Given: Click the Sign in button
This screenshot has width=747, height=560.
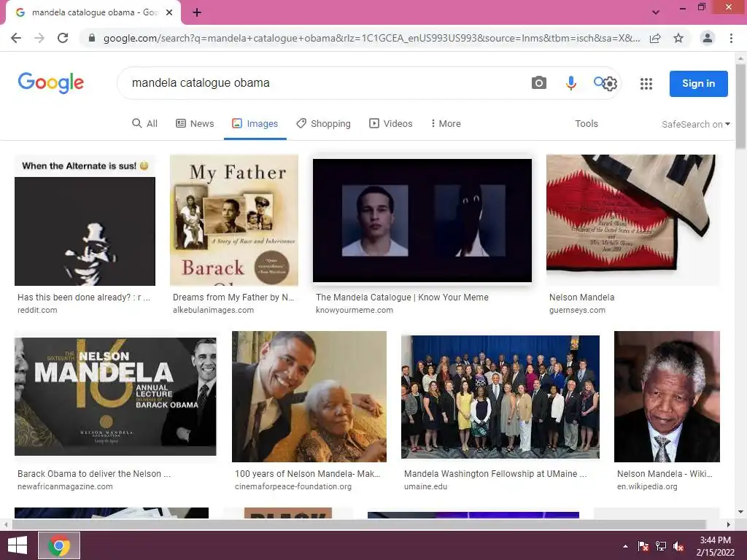Looking at the screenshot, I should coord(698,84).
